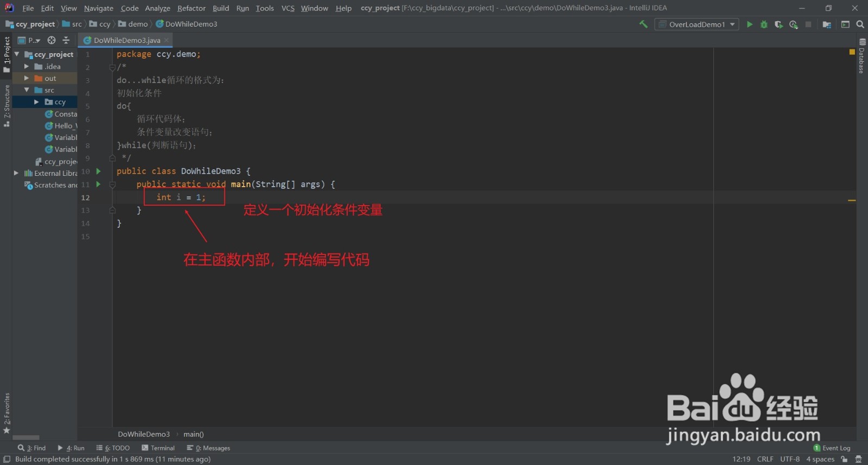The height and width of the screenshot is (465, 868).
Task: Fold the main method at line 11
Action: (x=112, y=184)
